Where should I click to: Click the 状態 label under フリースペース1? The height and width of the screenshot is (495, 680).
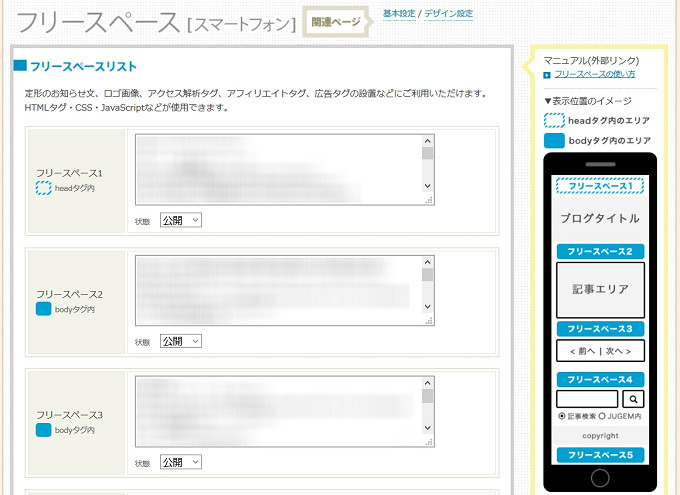142,222
